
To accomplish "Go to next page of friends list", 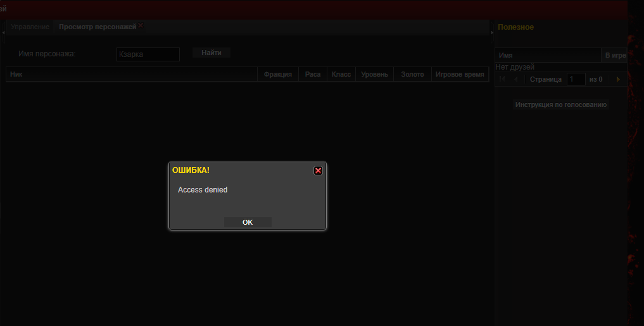I will [x=617, y=79].
